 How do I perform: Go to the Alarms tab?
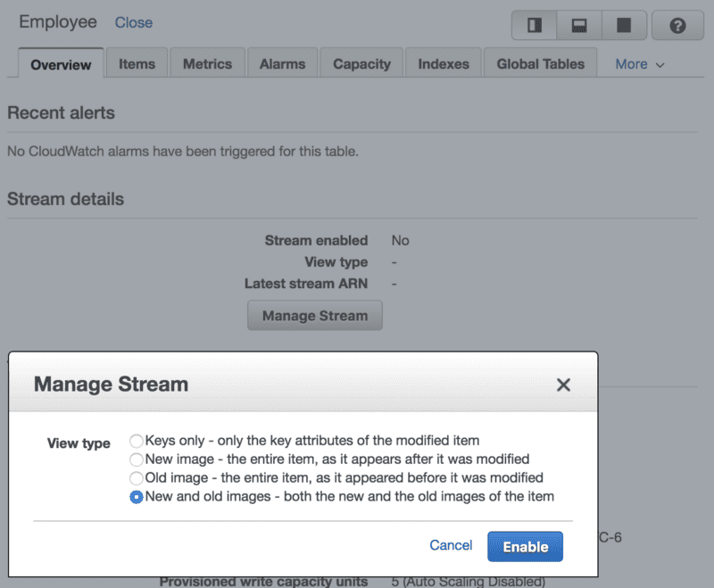coord(282,64)
